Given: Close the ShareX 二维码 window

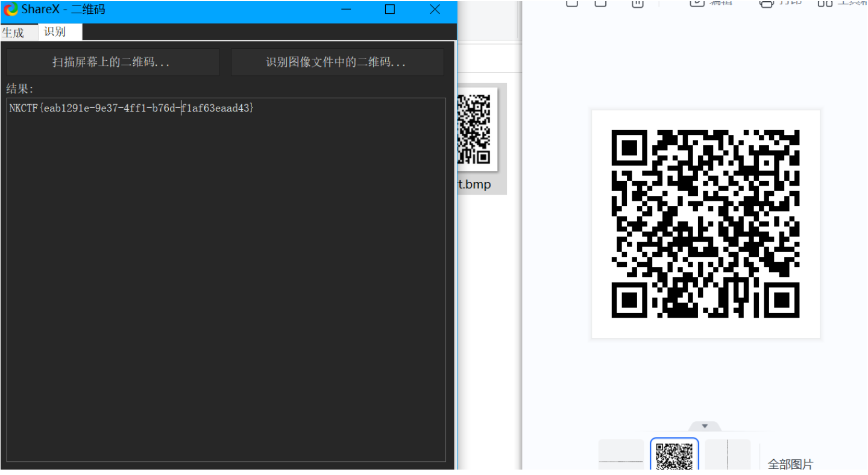Looking at the screenshot, I should click(435, 10).
